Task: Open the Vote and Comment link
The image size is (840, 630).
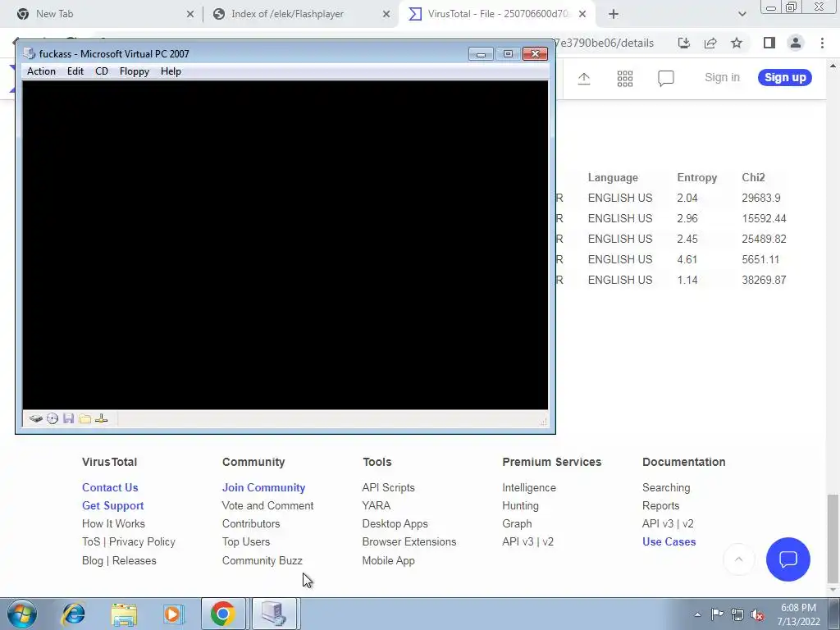Action: click(268, 505)
